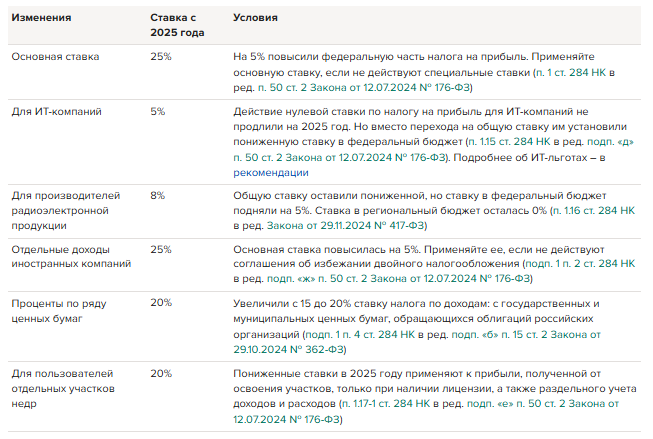The image size is (653, 439).
Task: Open link 'п. 1.15 ст. 284 НК'
Action: point(509,142)
